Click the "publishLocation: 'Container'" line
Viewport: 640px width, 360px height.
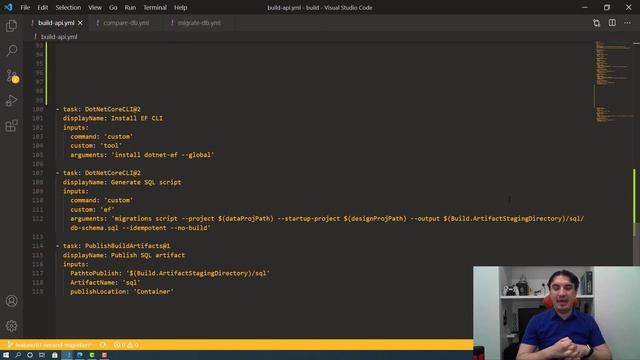click(122, 292)
